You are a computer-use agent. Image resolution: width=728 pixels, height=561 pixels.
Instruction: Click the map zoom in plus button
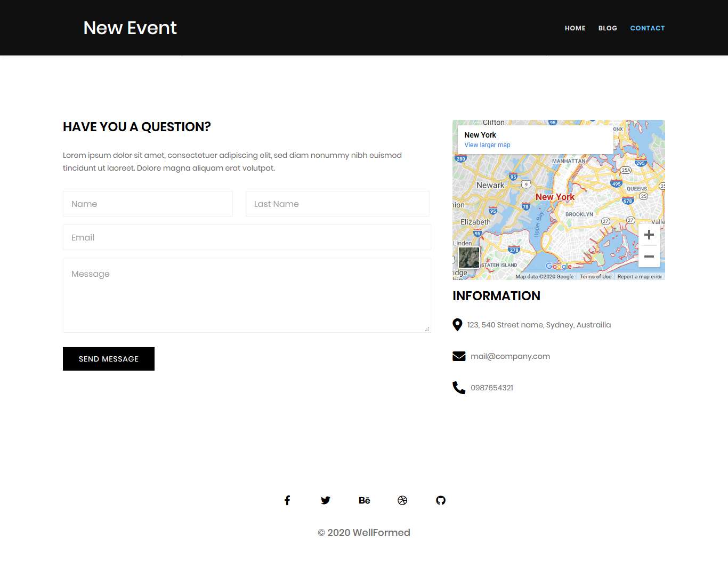(x=649, y=235)
